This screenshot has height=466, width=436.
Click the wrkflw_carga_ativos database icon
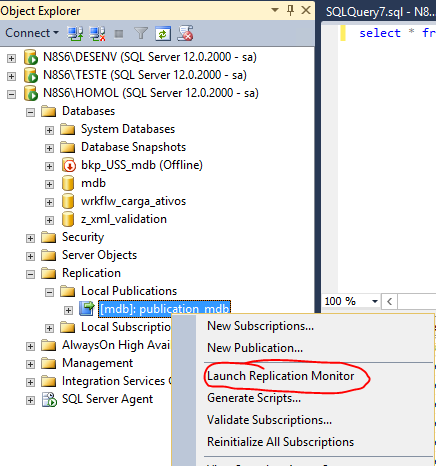click(x=68, y=201)
